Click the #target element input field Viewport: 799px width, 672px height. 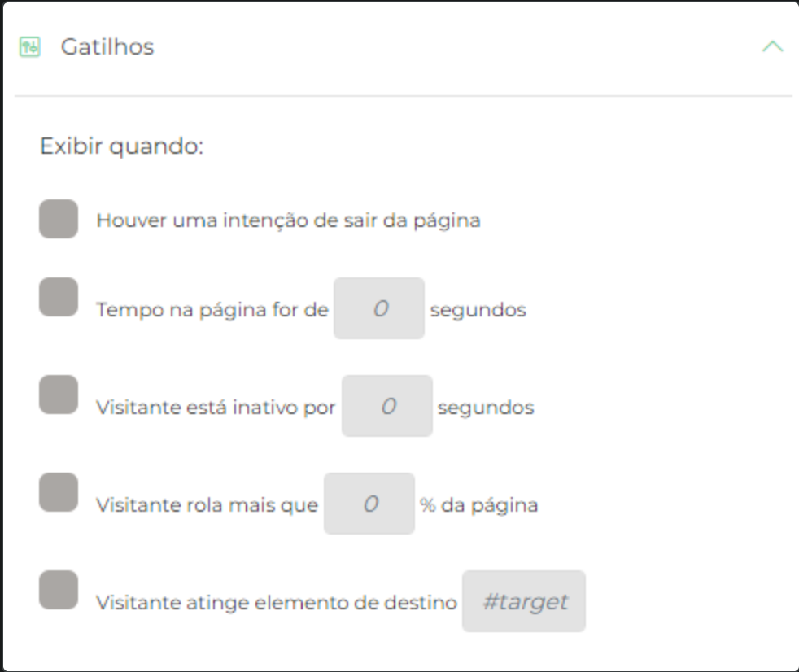tap(523, 601)
